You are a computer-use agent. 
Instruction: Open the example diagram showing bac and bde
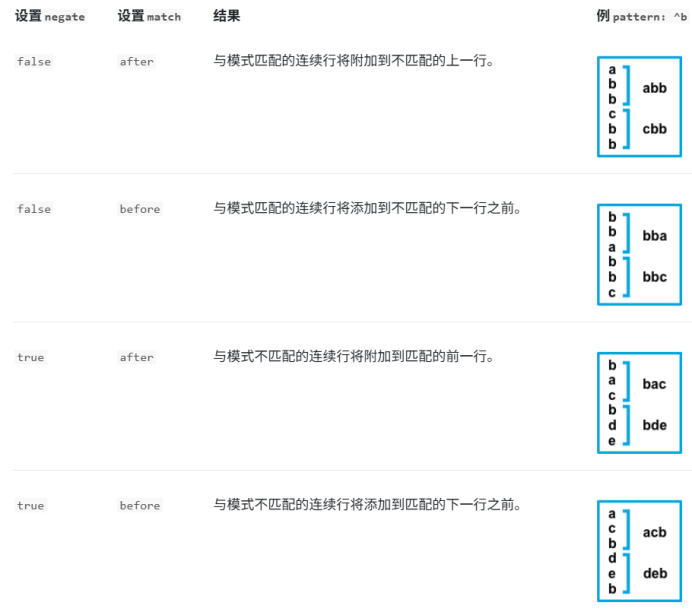[x=639, y=403]
